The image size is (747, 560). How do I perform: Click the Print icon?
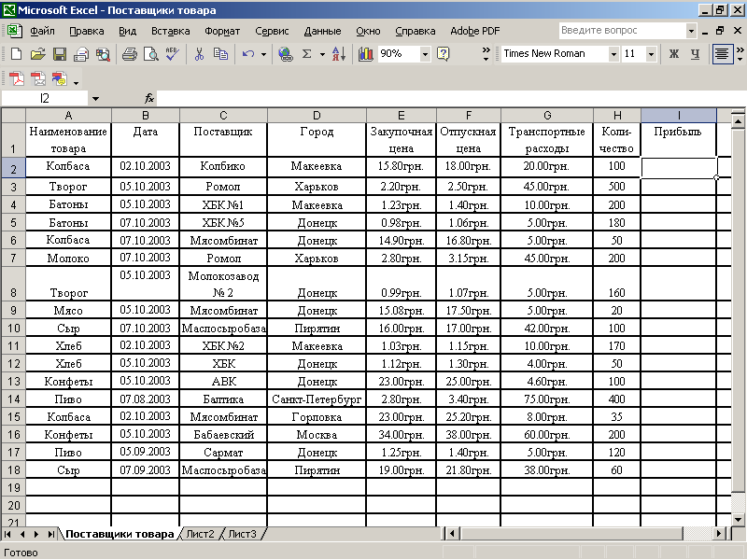click(129, 54)
